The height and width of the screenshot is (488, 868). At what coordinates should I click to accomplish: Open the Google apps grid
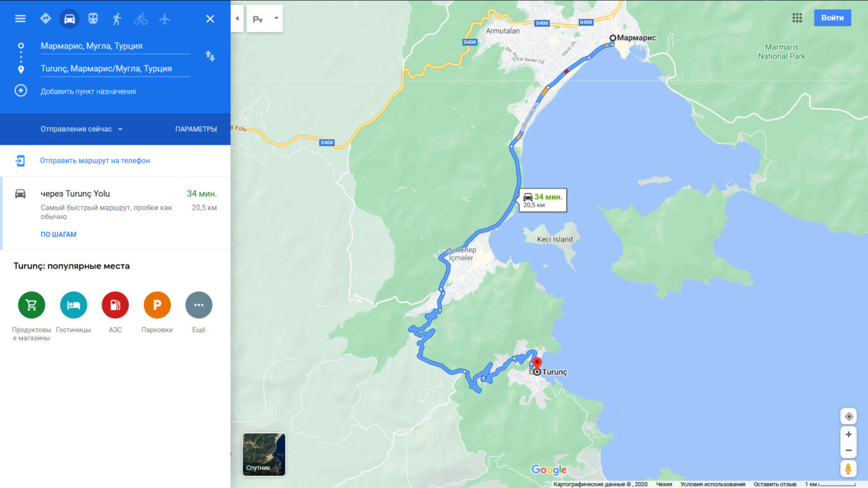[x=797, y=18]
